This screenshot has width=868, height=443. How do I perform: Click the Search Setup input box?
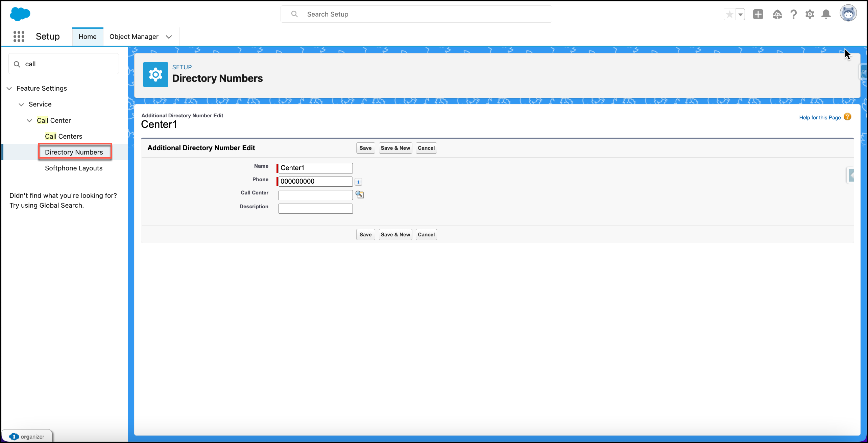click(x=416, y=14)
